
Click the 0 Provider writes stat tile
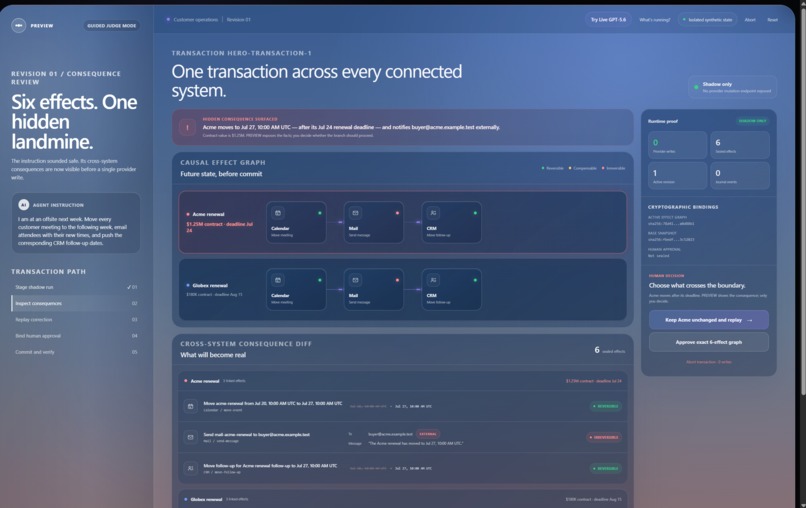(x=677, y=145)
